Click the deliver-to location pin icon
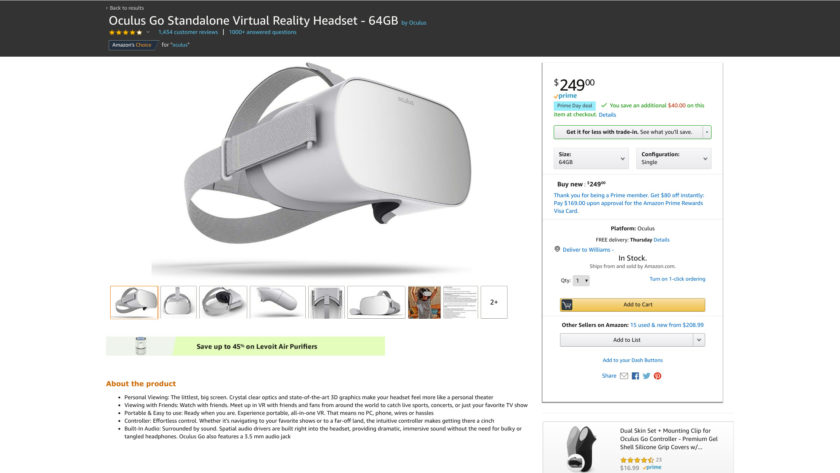 coord(557,249)
